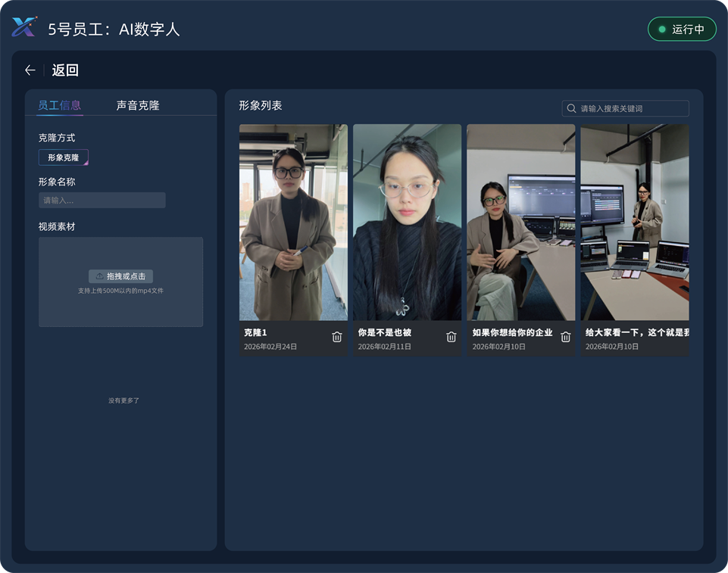This screenshot has height=573, width=728.
Task: Switch to the 员工信息 tab
Action: [60, 105]
